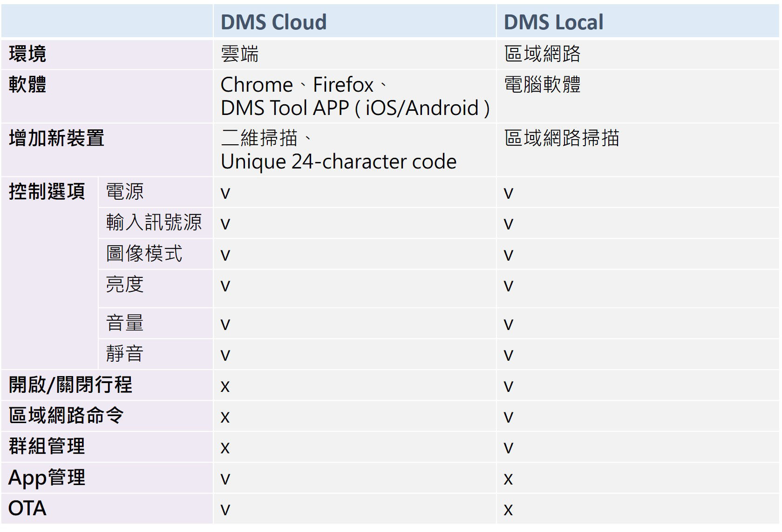The height and width of the screenshot is (532, 782).
Task: Click the 電源 sub-row label
Action: pos(125,192)
